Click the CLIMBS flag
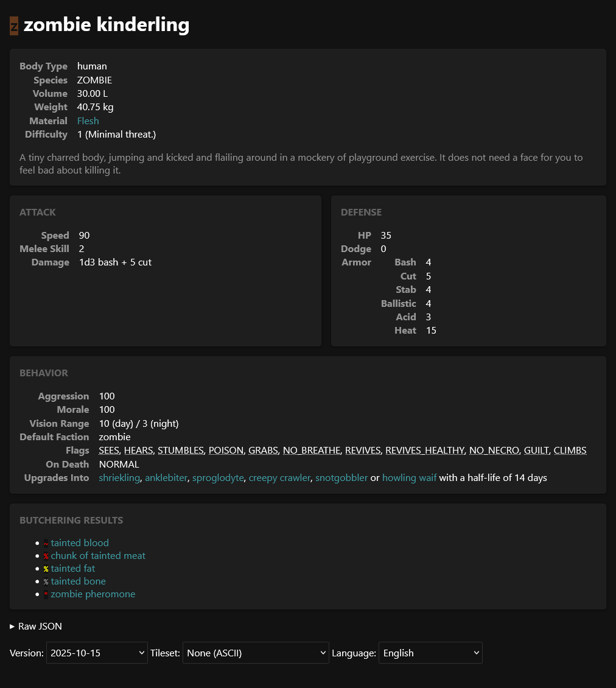616x688 pixels. [x=570, y=450]
